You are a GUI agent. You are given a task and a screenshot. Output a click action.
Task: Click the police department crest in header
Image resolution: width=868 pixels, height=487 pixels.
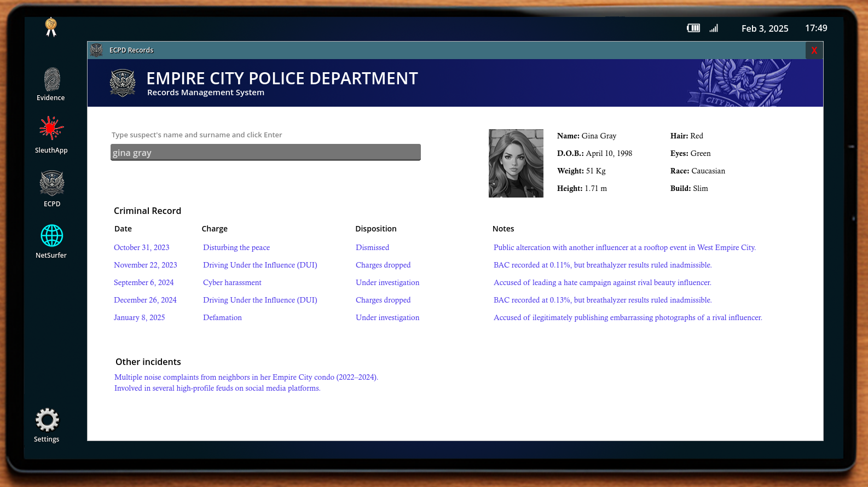(x=123, y=83)
